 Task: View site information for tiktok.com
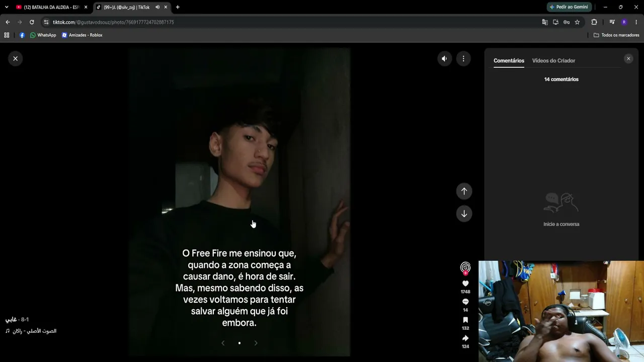[x=46, y=22]
